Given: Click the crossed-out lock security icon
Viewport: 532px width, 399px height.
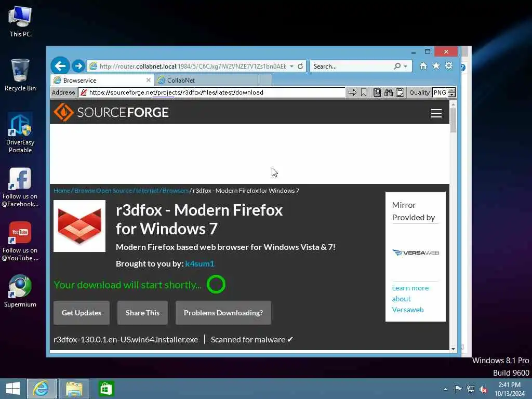Looking at the screenshot, I should [84, 92].
